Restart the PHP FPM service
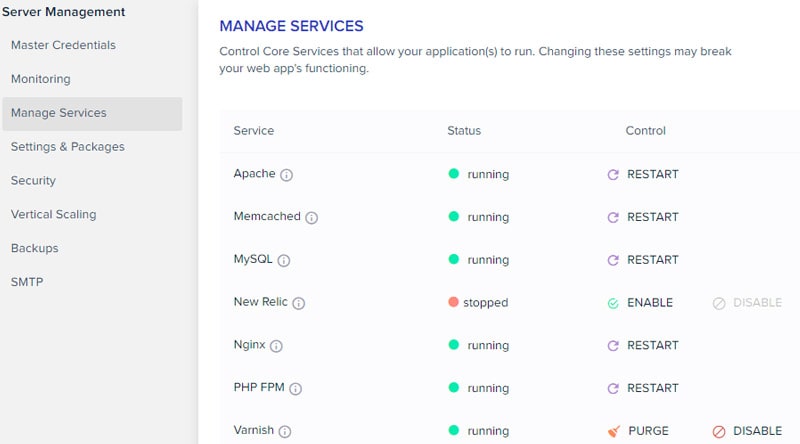The width and height of the screenshot is (800, 444). pos(643,388)
